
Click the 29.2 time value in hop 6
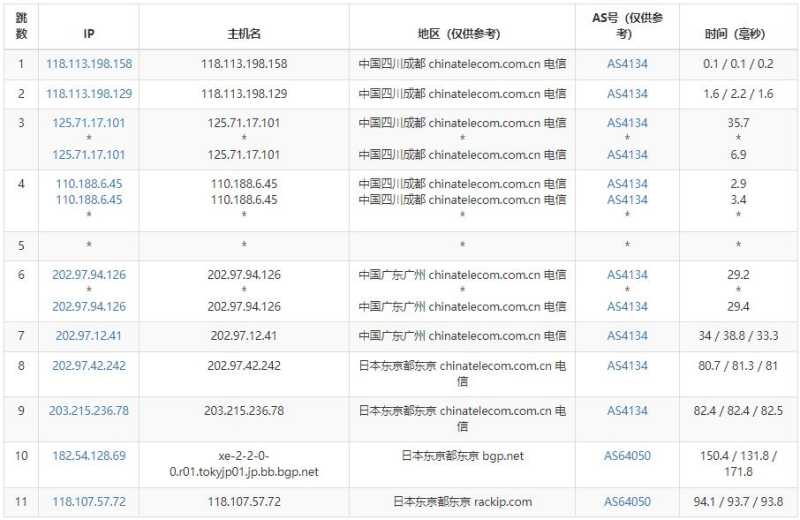738,275
